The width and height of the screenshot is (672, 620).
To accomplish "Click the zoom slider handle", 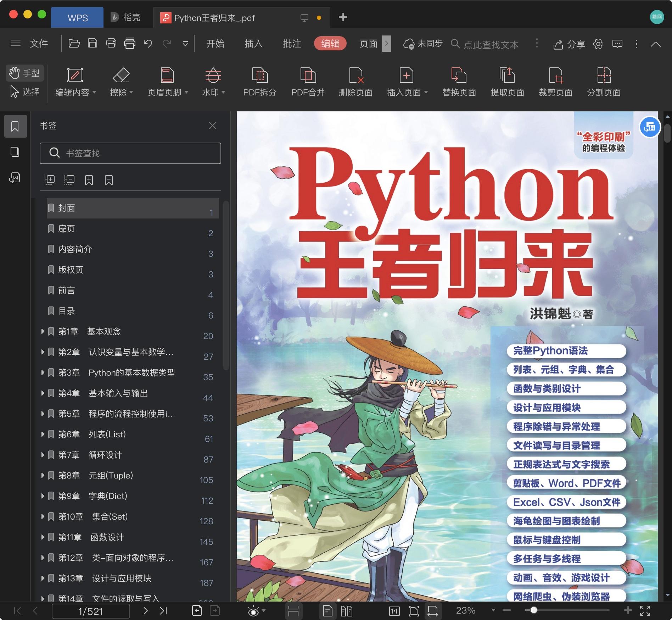I will (x=533, y=610).
